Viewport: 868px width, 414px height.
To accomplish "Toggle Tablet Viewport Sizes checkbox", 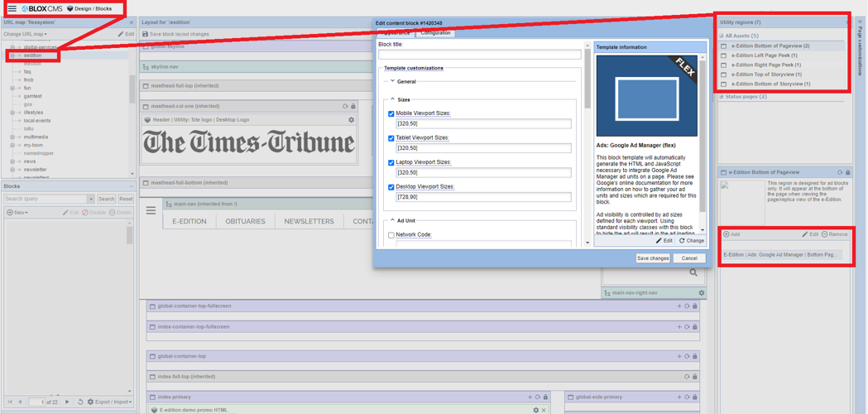I will (x=391, y=137).
